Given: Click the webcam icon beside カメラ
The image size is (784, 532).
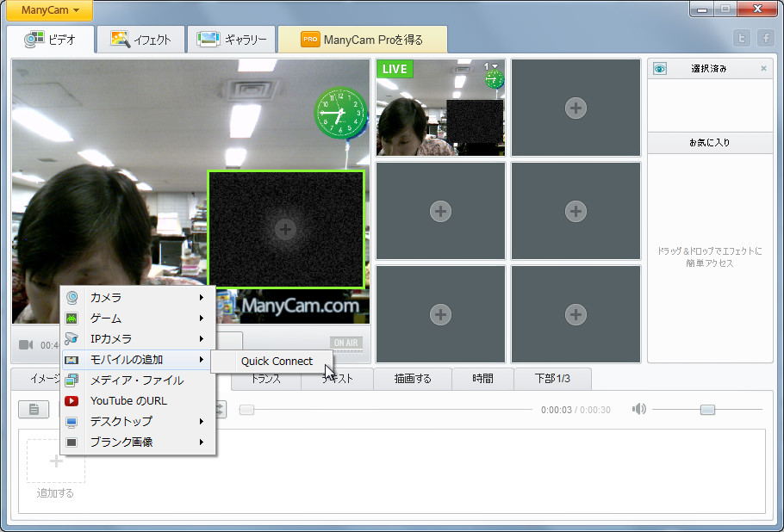Looking at the screenshot, I should (72, 297).
